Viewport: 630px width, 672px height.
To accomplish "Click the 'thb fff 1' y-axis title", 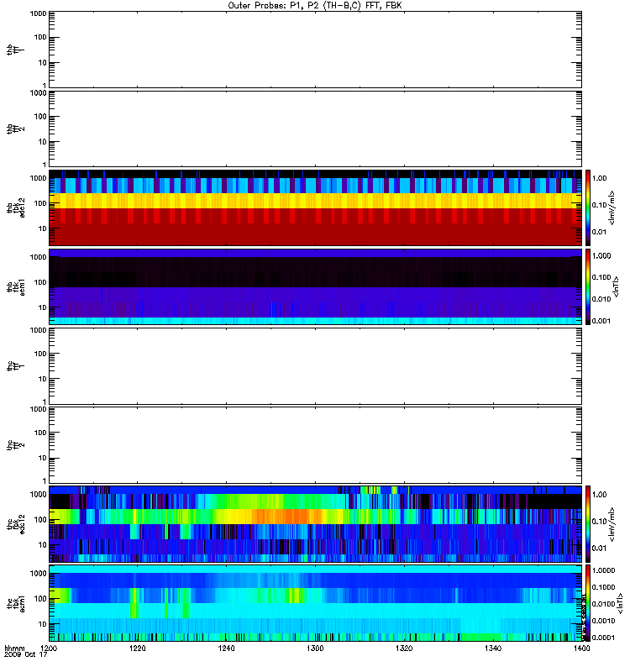I will pyautogui.click(x=16, y=50).
